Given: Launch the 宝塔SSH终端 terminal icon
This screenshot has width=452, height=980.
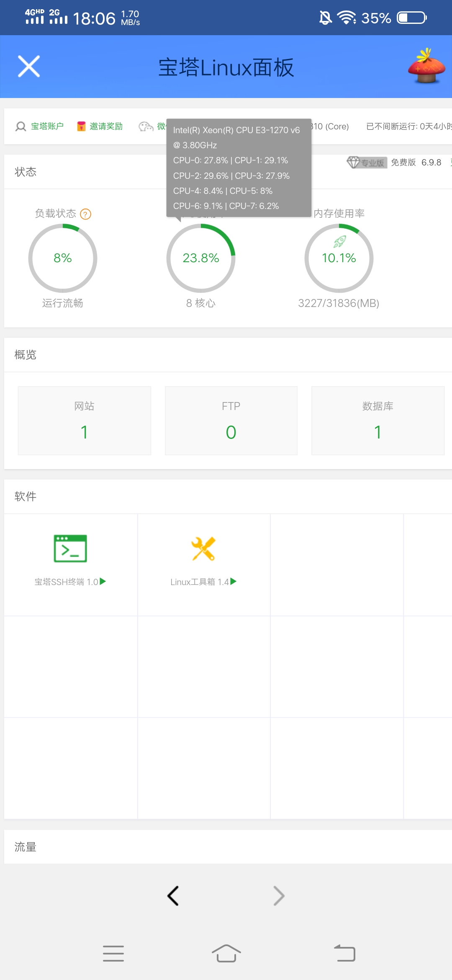Looking at the screenshot, I should (x=70, y=548).
